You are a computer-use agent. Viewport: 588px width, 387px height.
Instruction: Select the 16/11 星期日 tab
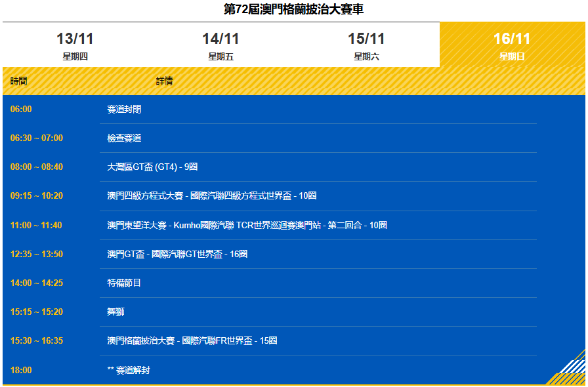[x=512, y=45]
